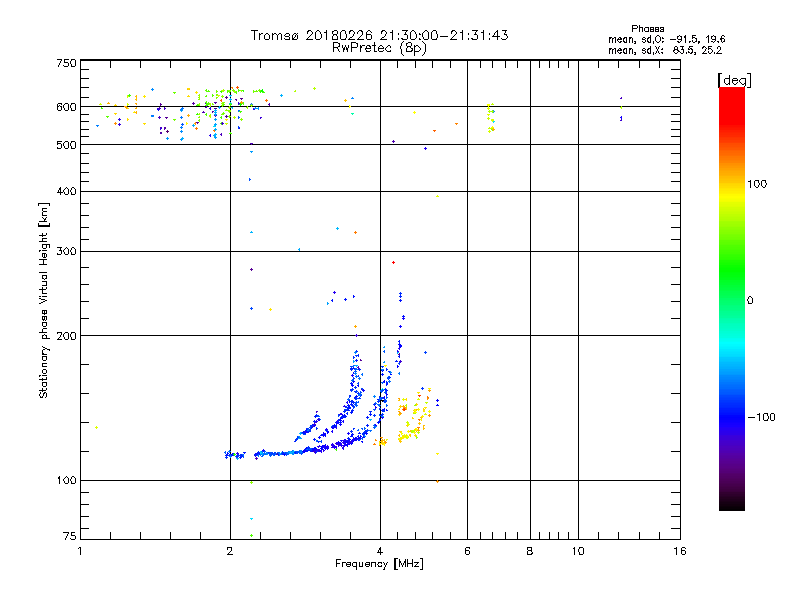Viewport: 800px width, 600px height.
Task: Click the 4 tick label on frequency axis
Action: coord(380,551)
